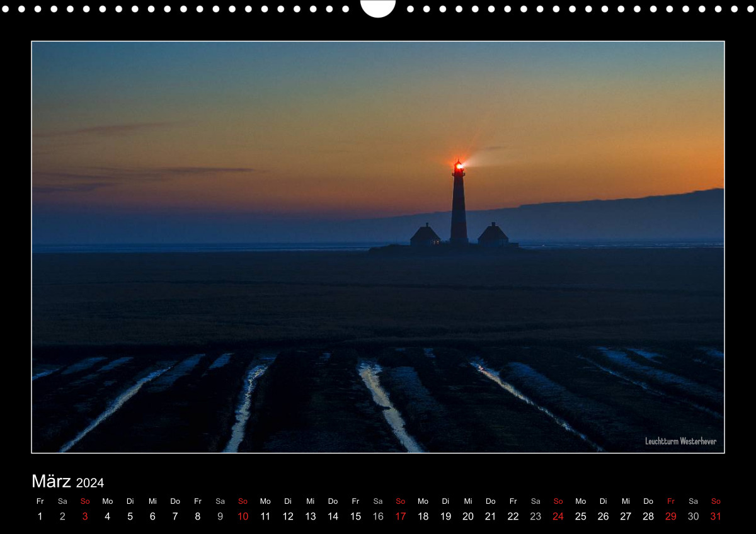Click the 'Do' label above 28
This screenshot has width=756, height=534.
(648, 501)
